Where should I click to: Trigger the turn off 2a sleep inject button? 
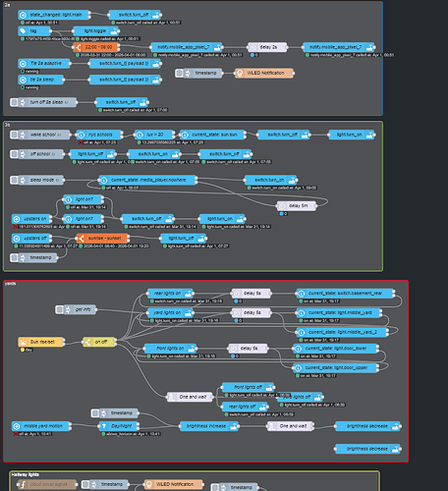14,102
